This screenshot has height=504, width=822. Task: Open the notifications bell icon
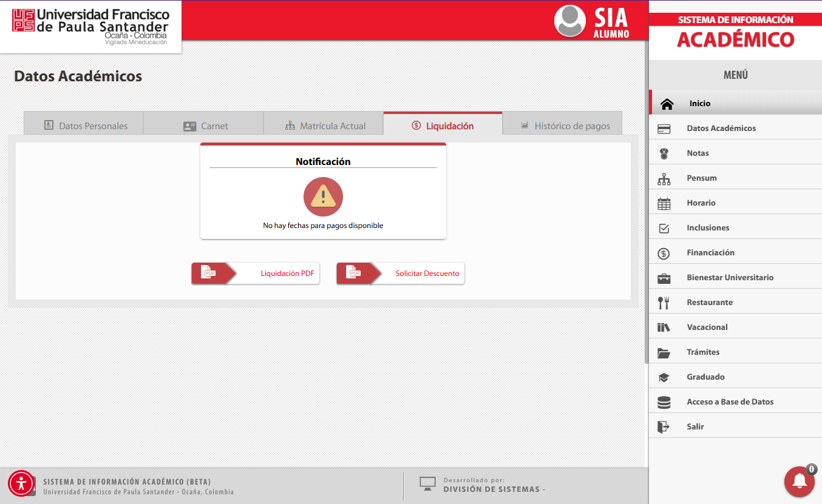tap(800, 482)
